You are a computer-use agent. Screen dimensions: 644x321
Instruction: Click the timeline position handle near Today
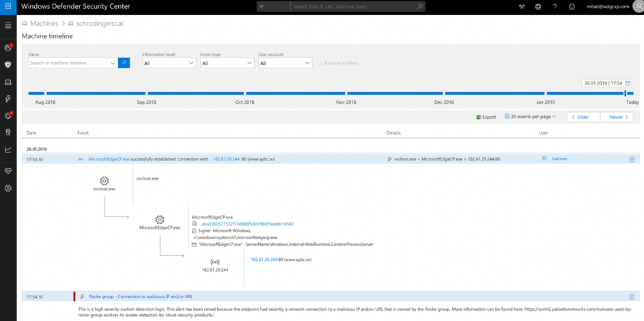pos(626,93)
